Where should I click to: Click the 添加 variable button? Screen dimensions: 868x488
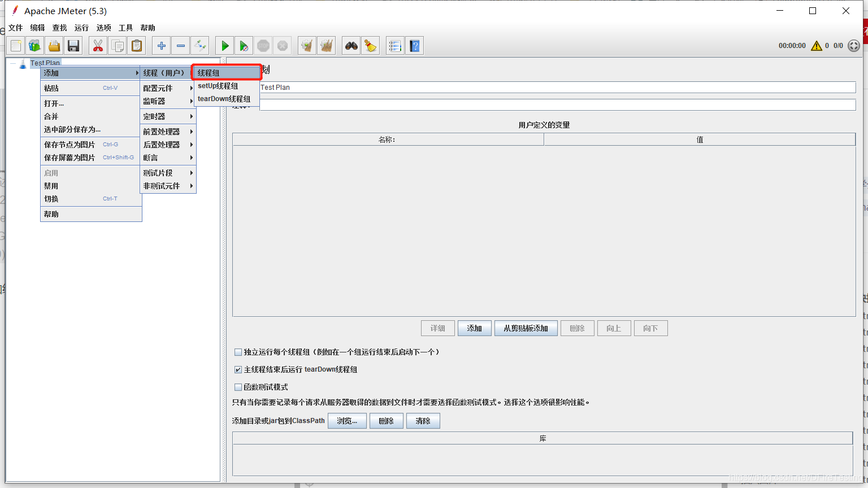coord(474,328)
